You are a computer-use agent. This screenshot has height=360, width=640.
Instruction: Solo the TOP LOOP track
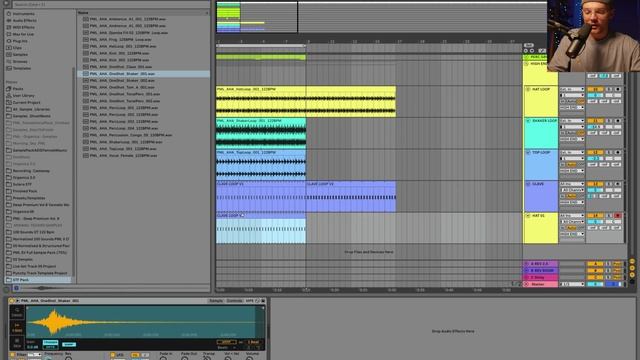click(x=609, y=152)
